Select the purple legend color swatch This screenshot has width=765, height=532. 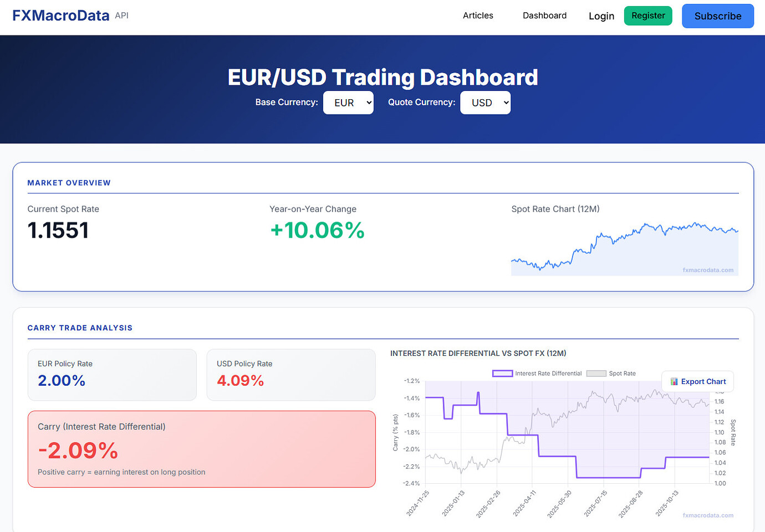(502, 373)
